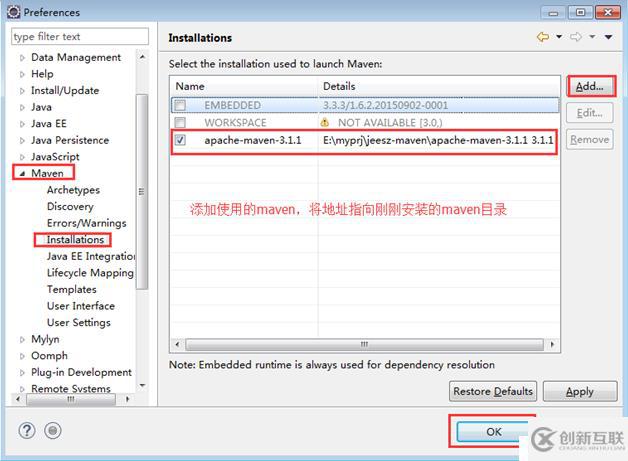Image resolution: width=628 pixels, height=461 pixels.
Task: Click Restore Defaults button
Action: 493,391
